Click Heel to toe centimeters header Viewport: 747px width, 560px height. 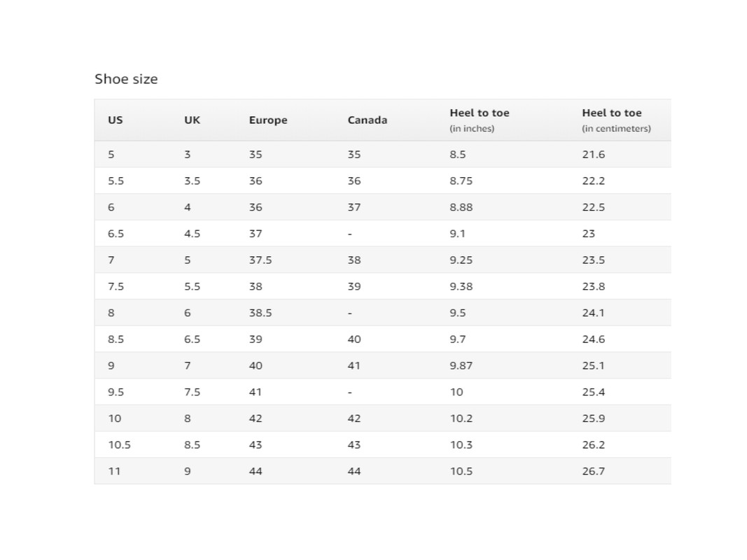616,120
